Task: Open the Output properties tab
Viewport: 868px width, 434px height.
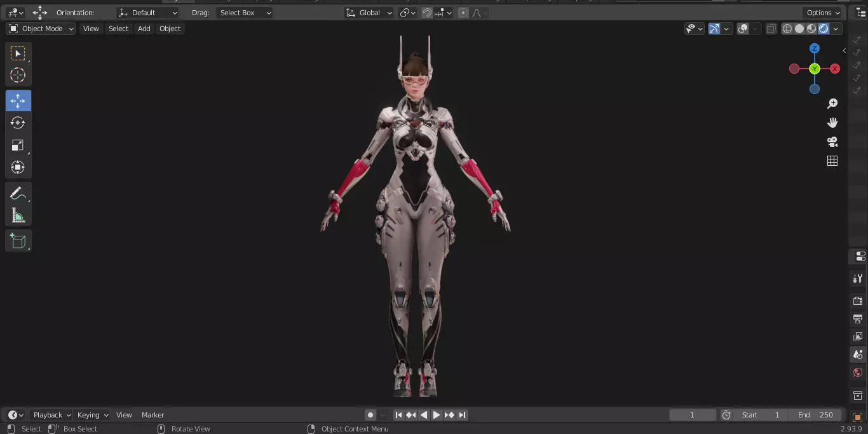Action: [x=858, y=318]
